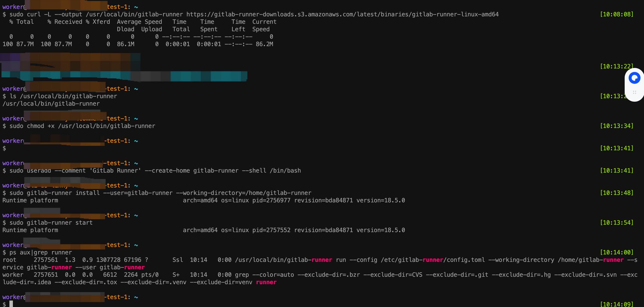Click the pink 'runner' at grep output end

[266, 282]
